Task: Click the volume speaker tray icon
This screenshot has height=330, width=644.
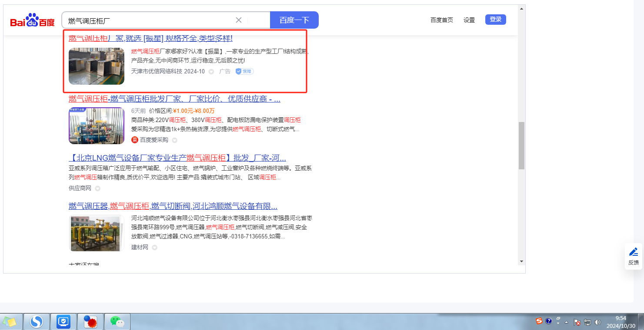Action: [598, 322]
